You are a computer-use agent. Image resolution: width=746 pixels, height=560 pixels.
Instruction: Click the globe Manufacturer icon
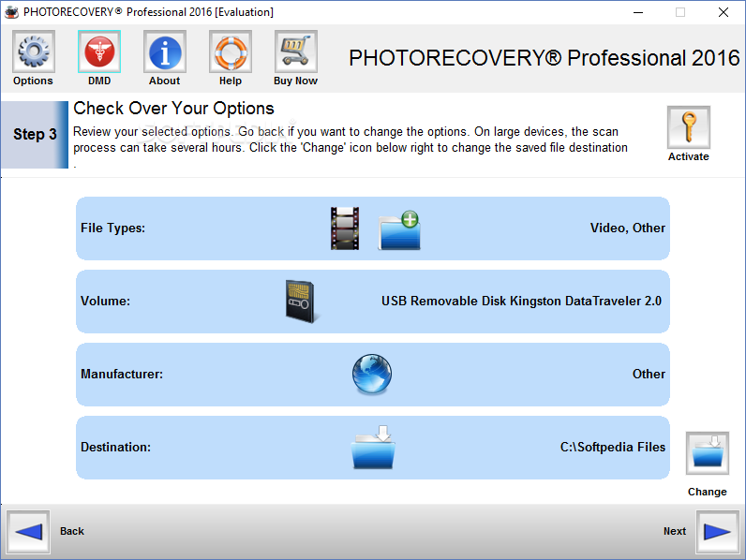372,375
